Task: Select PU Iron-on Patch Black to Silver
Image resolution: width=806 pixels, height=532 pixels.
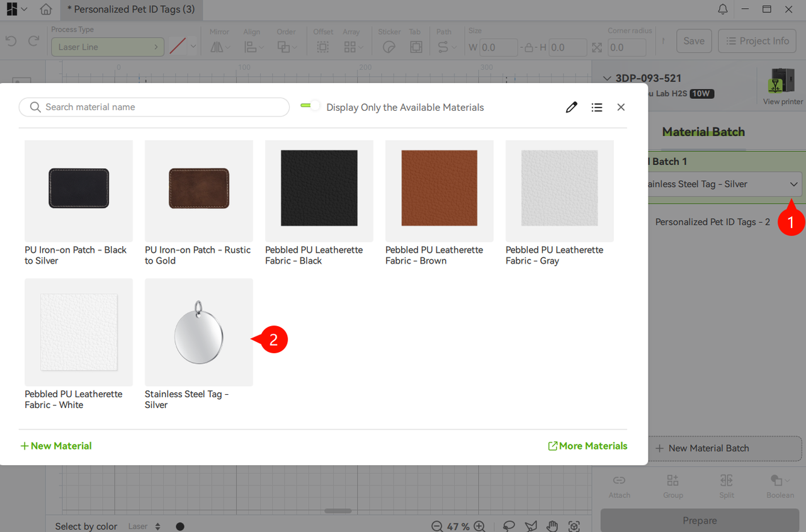Action: click(x=79, y=203)
